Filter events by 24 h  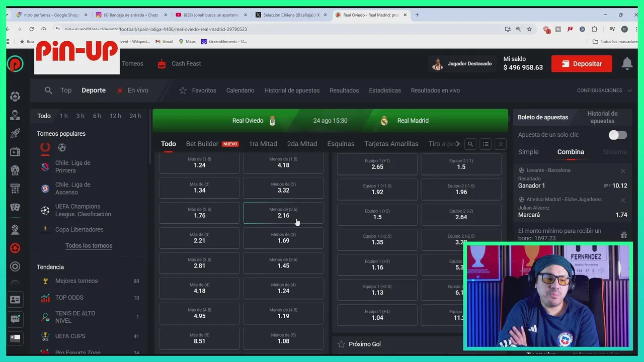(x=135, y=116)
